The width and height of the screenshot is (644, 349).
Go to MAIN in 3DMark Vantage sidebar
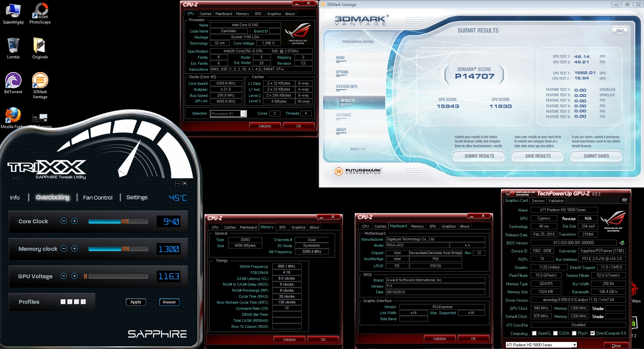coord(340,58)
